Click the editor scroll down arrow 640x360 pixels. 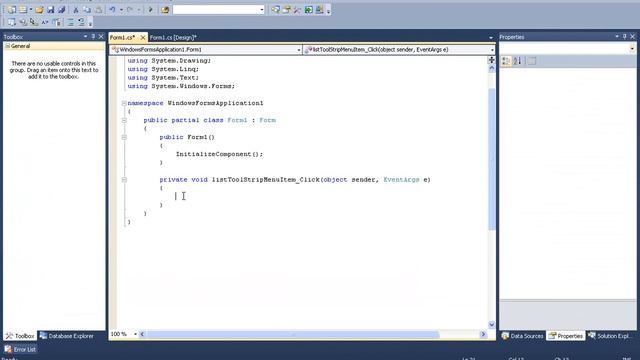point(491,324)
